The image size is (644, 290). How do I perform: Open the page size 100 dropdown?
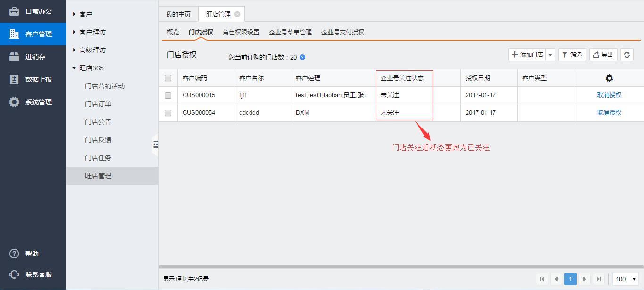[626, 279]
